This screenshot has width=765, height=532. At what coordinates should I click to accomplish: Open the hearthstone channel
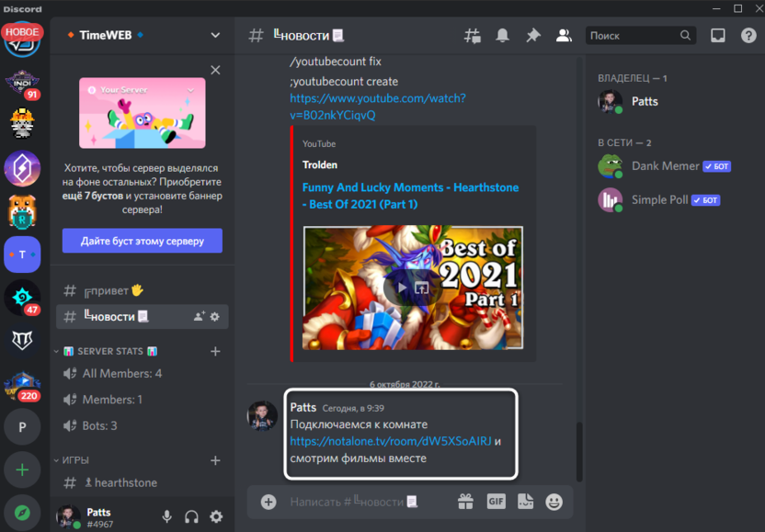[x=142, y=482]
